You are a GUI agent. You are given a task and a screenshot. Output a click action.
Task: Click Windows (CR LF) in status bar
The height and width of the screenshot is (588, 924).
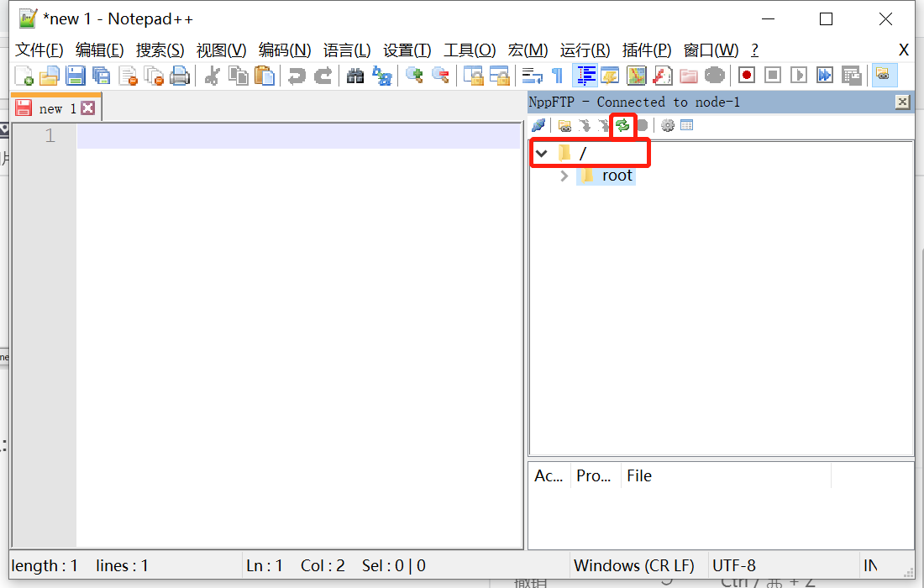click(x=633, y=565)
